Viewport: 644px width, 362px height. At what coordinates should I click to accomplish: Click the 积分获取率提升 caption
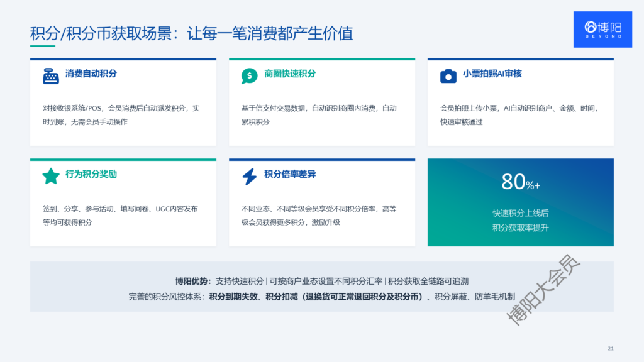pyautogui.click(x=520, y=228)
